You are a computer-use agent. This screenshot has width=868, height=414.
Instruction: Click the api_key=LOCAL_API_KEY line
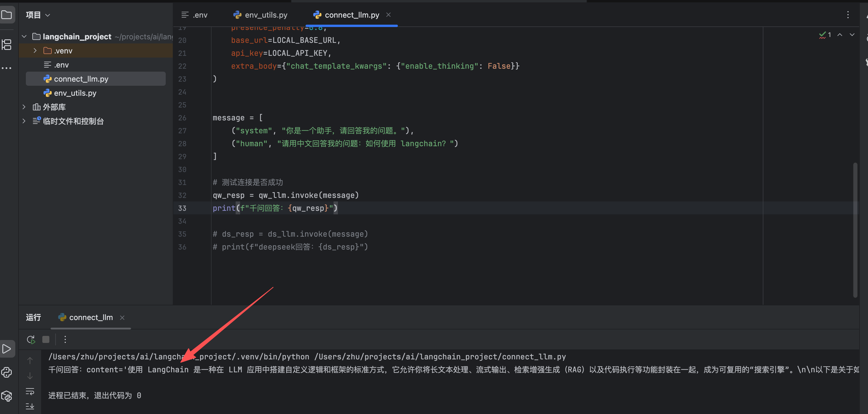point(281,53)
